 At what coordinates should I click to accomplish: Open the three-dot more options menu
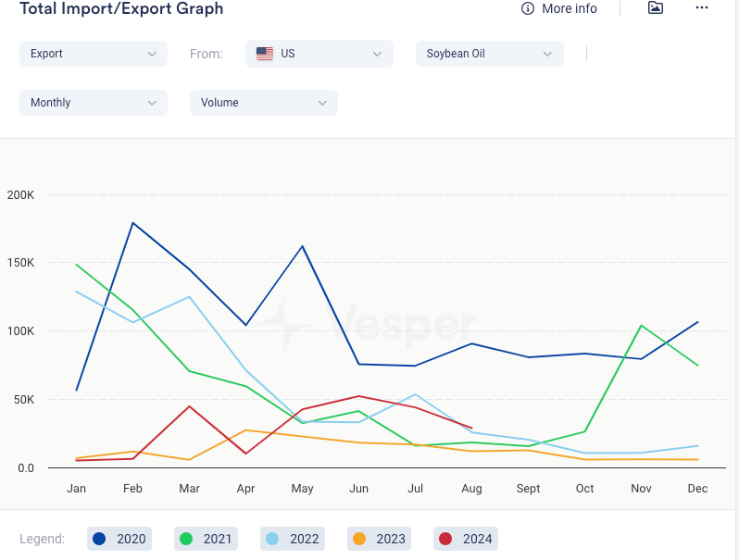coord(702,8)
